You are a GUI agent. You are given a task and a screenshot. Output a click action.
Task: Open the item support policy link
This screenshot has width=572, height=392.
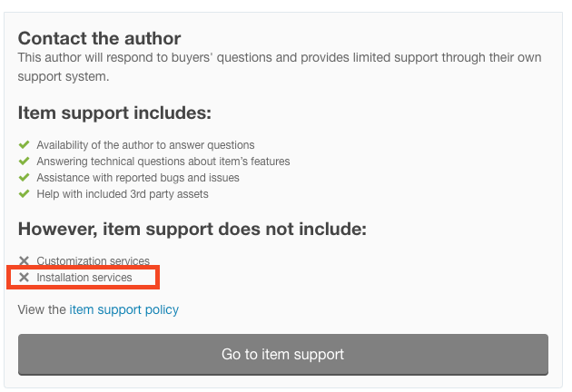124,309
